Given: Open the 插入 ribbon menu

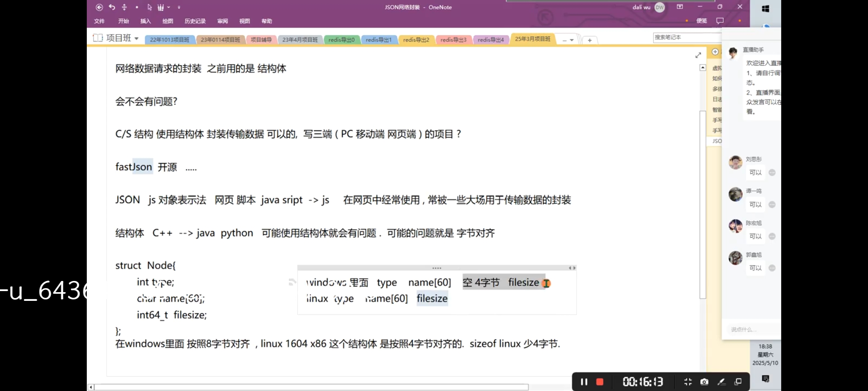Looking at the screenshot, I should 145,21.
